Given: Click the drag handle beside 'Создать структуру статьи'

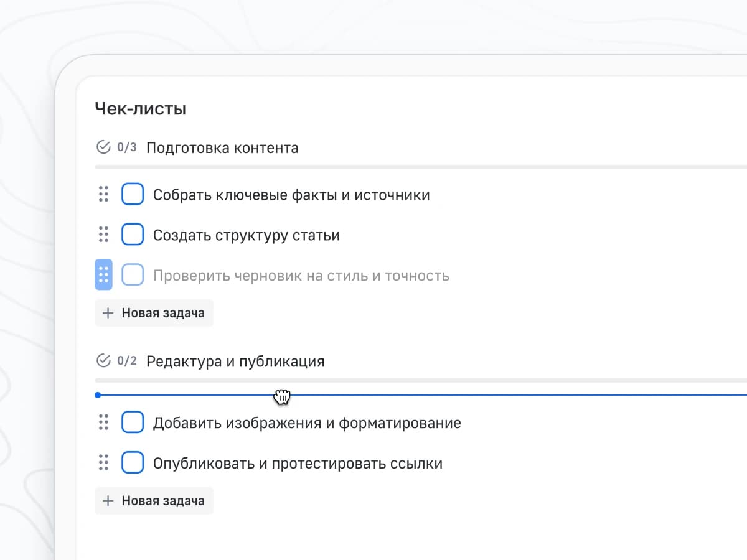Looking at the screenshot, I should pyautogui.click(x=104, y=235).
